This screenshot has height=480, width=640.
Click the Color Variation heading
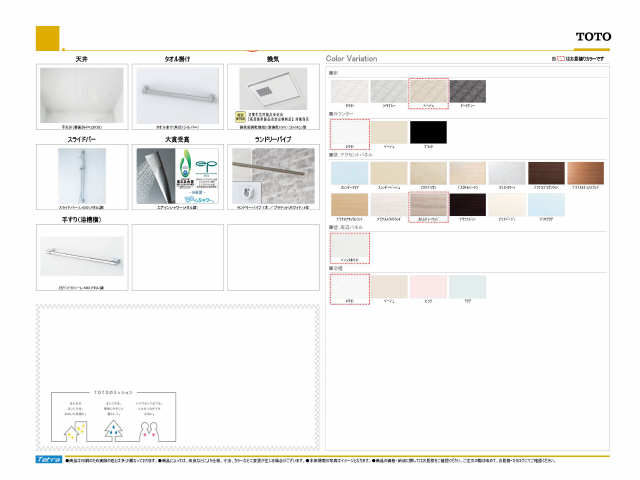click(351, 59)
